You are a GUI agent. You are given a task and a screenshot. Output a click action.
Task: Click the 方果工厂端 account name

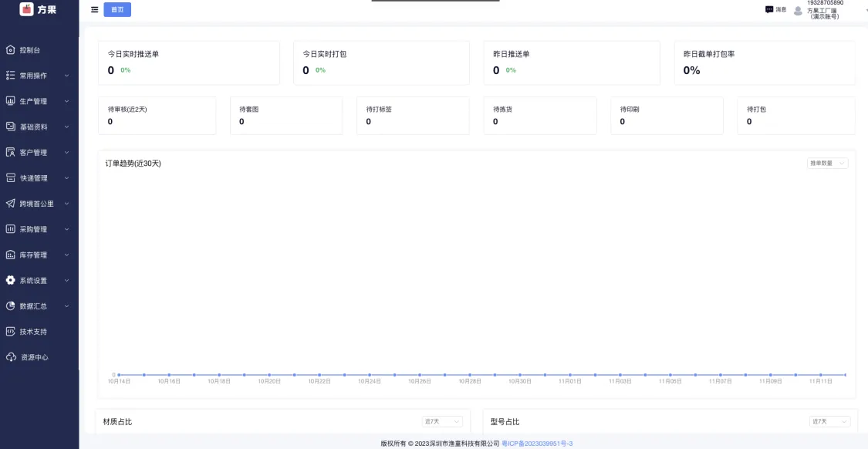point(822,11)
